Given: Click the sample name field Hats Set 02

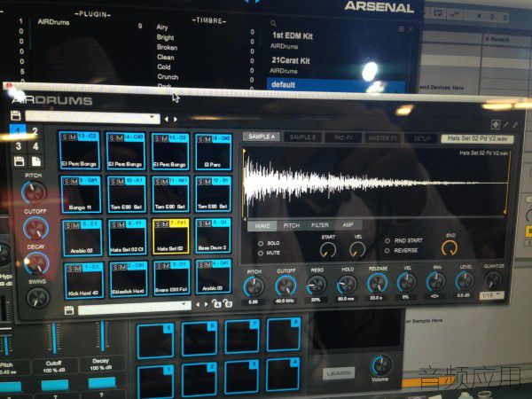Looking at the screenshot, I should (x=477, y=138).
